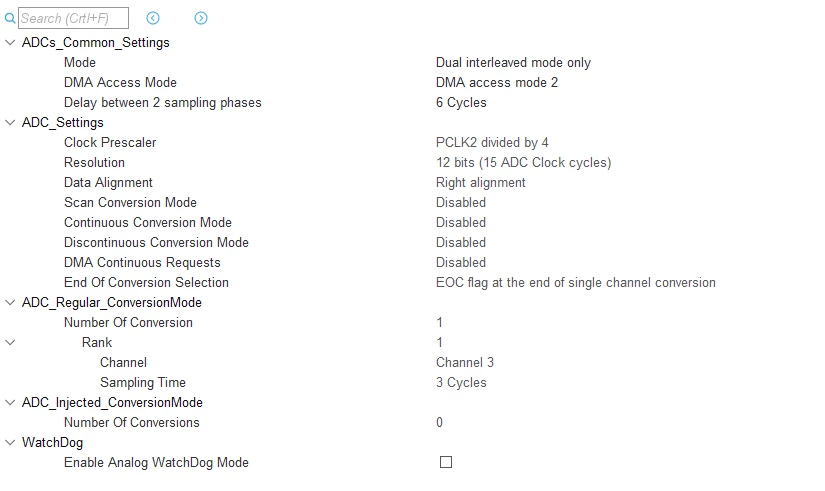Collapse ADC_Injected_ConversionMode section
The width and height of the screenshot is (825, 491).
(10, 402)
